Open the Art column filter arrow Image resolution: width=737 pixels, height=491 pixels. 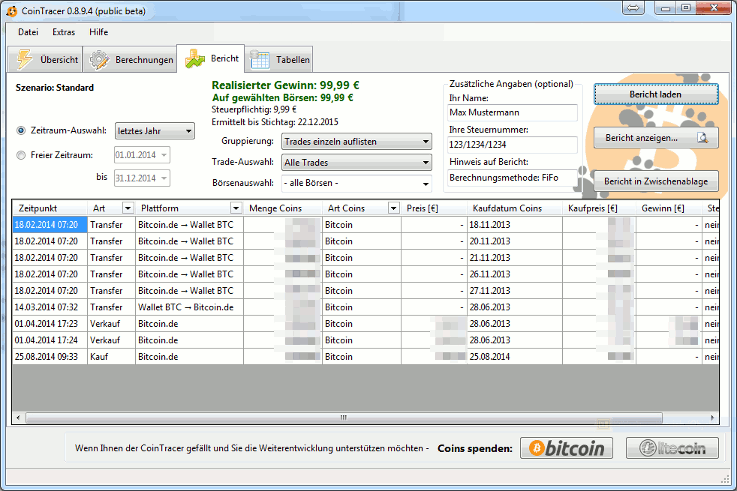click(127, 208)
